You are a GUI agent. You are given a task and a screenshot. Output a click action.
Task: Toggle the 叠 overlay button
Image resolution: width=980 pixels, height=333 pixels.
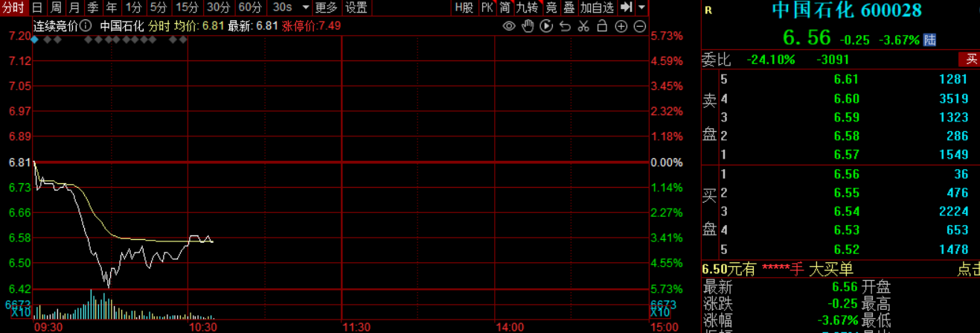pos(569,8)
